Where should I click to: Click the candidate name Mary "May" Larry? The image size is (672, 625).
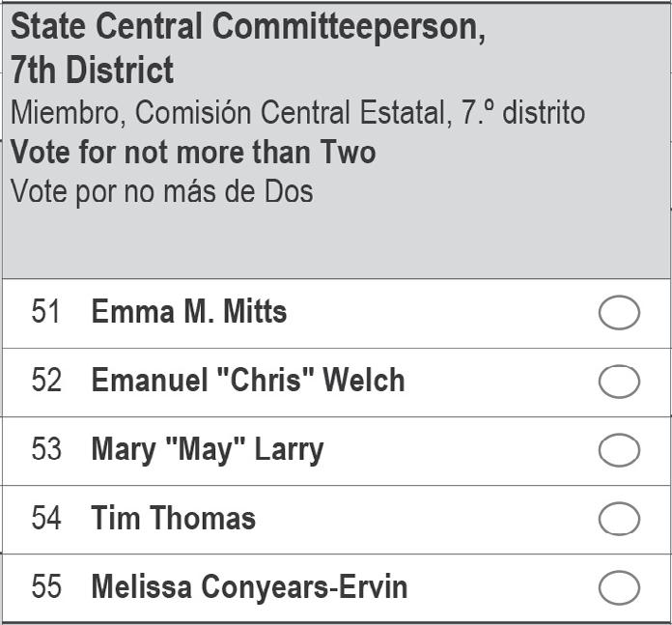(207, 449)
